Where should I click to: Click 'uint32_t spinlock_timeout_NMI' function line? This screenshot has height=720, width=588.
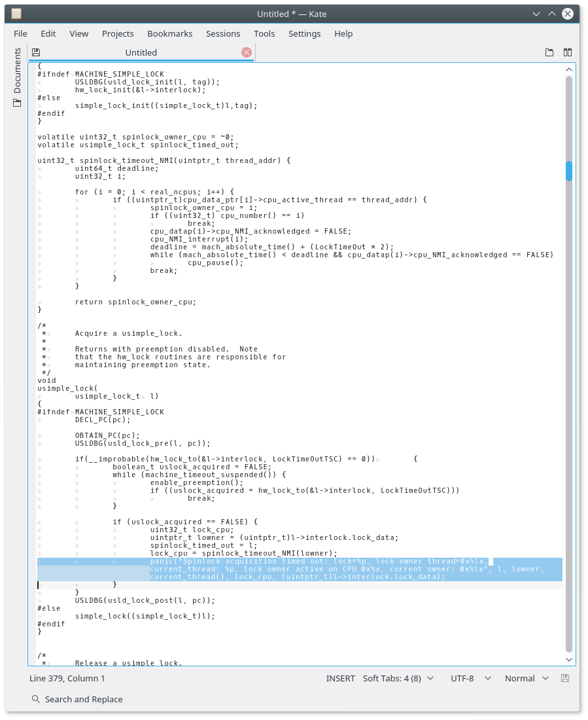point(164,160)
